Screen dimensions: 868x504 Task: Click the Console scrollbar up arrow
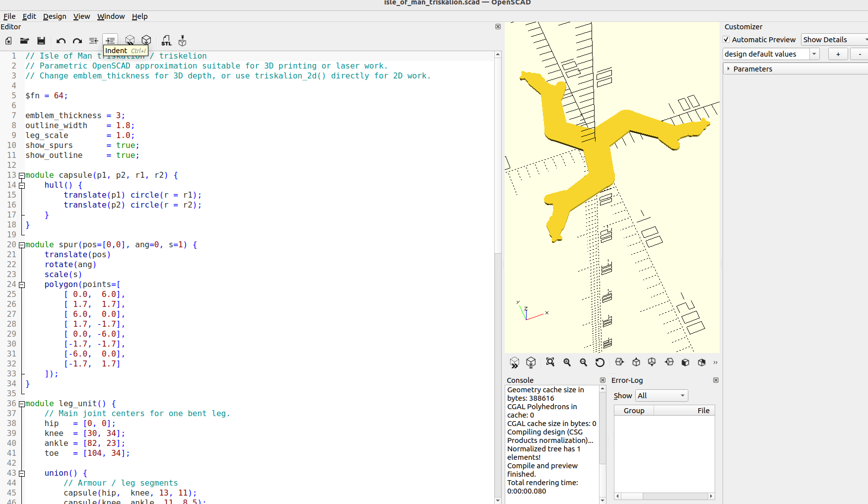[602, 389]
